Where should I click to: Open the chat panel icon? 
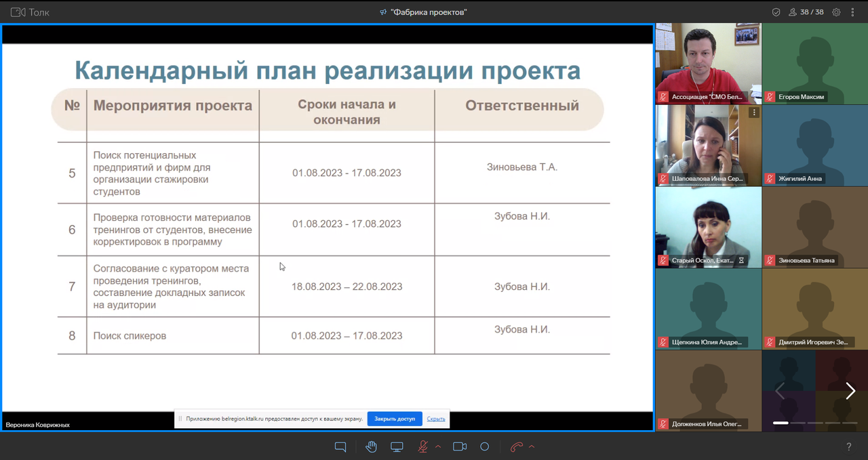pyautogui.click(x=340, y=446)
